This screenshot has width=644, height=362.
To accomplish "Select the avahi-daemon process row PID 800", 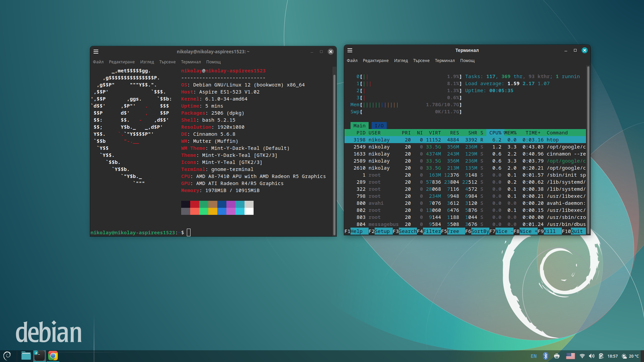I will [465, 203].
